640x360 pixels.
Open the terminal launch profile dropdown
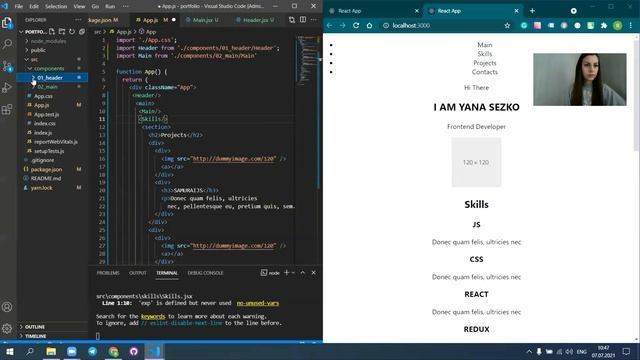coord(293,273)
